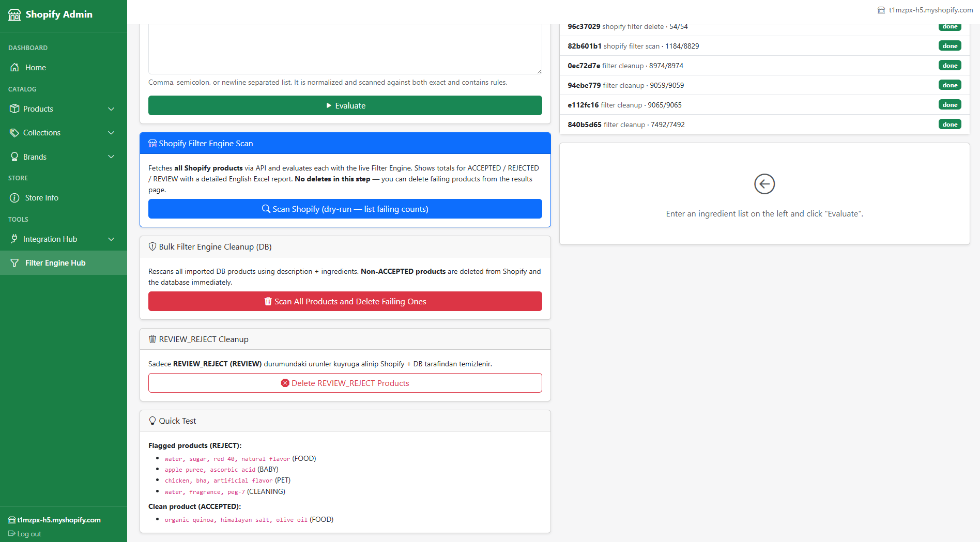Click the top-right t1mzpx-h5.myshopify.com domain
This screenshot has width=980, height=542.
point(931,10)
